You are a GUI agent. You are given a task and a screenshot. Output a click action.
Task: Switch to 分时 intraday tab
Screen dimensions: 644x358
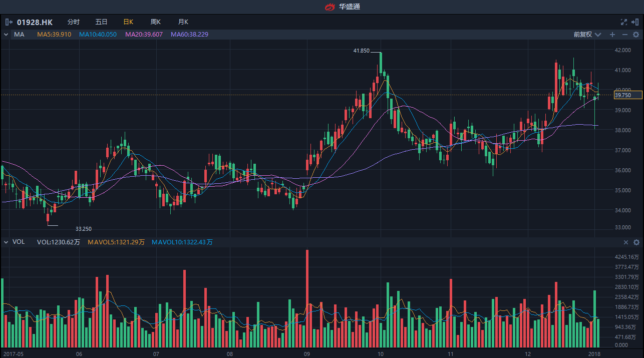73,22
